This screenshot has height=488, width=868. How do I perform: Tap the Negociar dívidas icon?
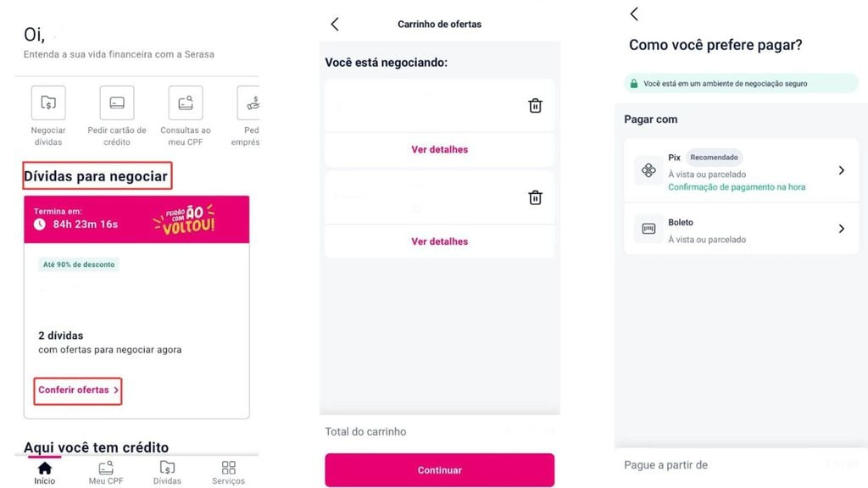[48, 103]
